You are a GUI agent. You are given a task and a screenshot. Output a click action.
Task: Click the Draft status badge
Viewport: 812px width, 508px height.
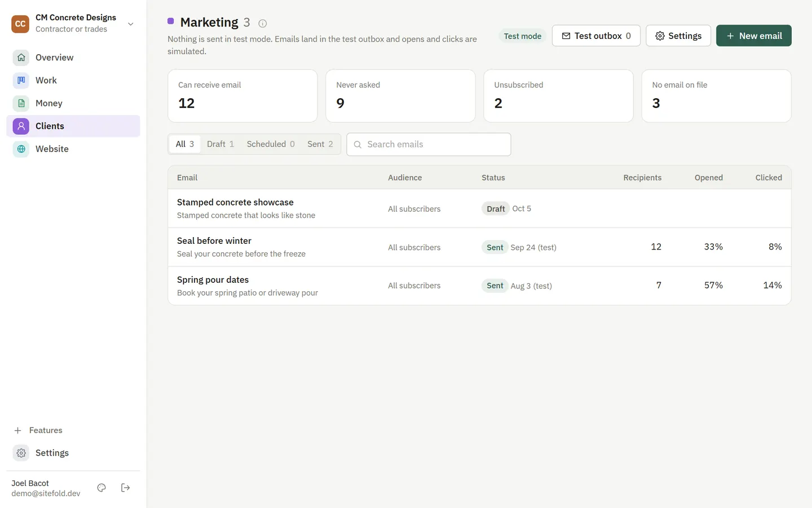(496, 209)
